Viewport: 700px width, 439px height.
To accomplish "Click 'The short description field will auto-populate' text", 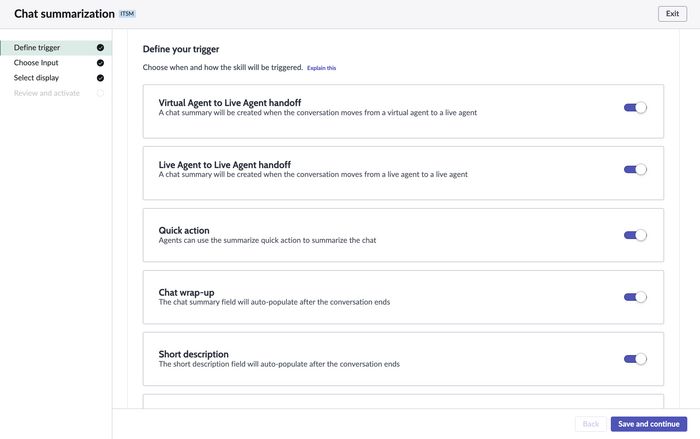I will (x=279, y=364).
